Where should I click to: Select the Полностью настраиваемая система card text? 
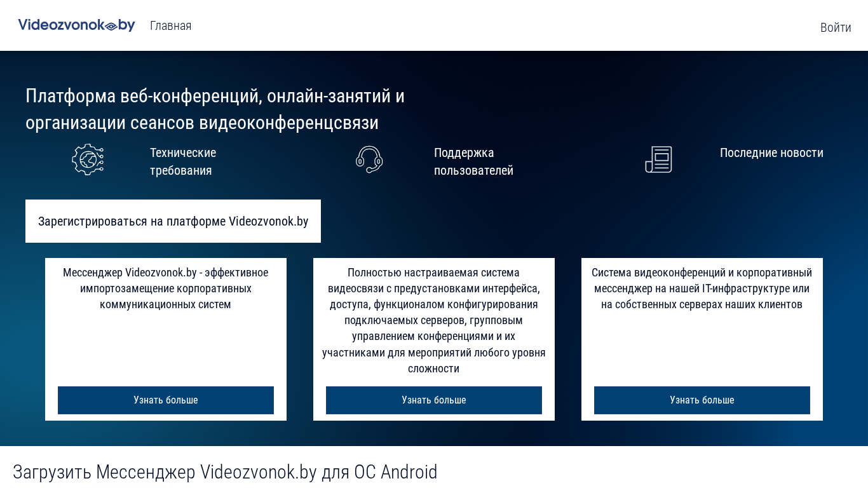[434, 321]
